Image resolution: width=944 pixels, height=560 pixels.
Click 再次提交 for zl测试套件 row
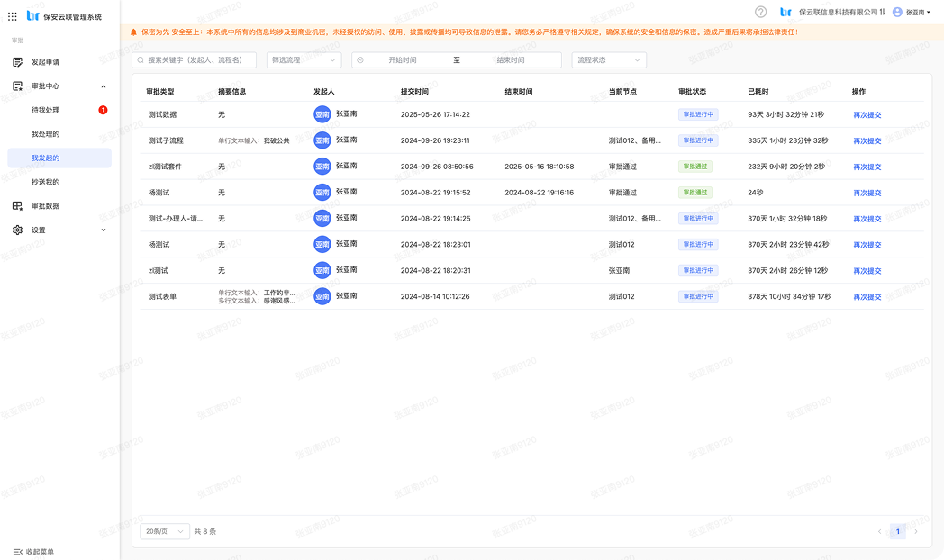[x=867, y=167]
